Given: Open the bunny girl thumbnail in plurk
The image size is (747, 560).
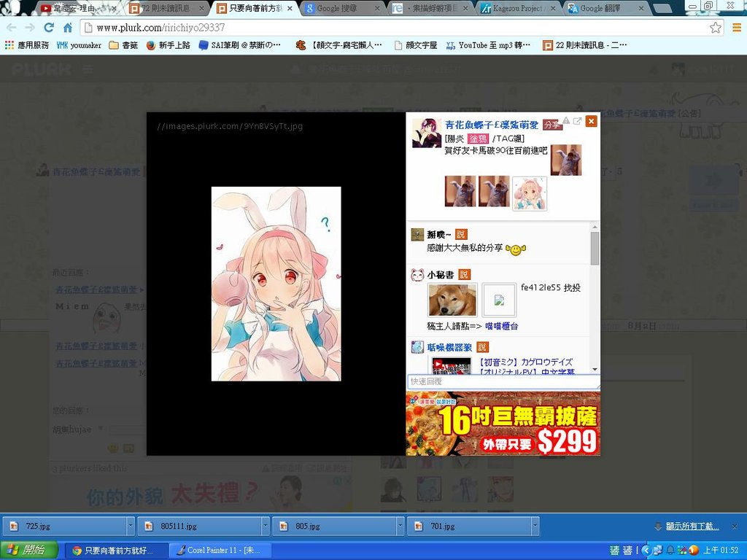Looking at the screenshot, I should click(x=530, y=193).
